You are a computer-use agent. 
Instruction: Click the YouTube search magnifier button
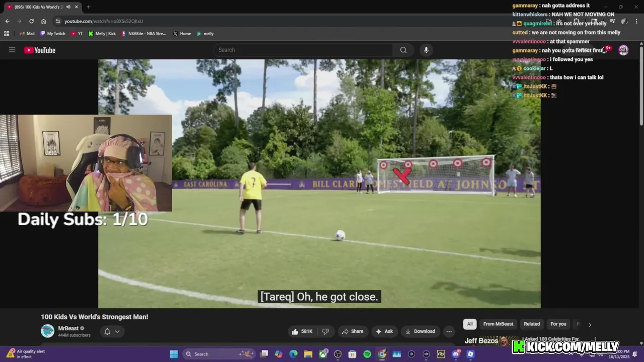(403, 50)
